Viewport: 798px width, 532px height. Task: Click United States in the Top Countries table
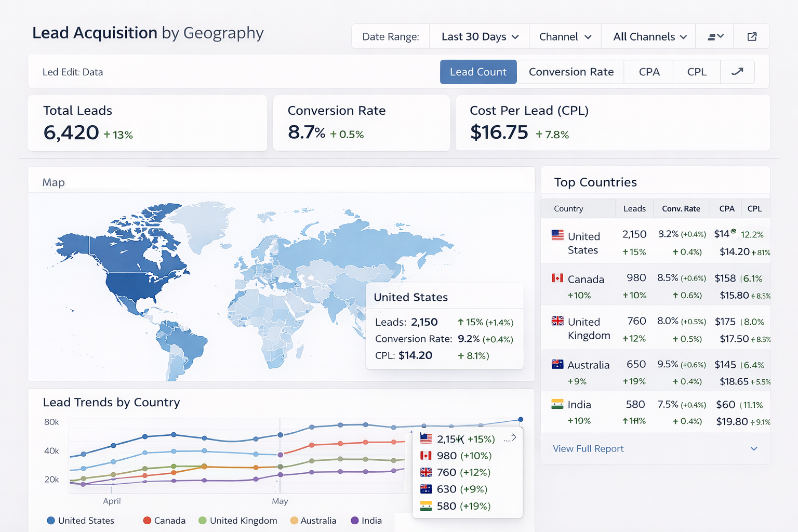pyautogui.click(x=584, y=242)
